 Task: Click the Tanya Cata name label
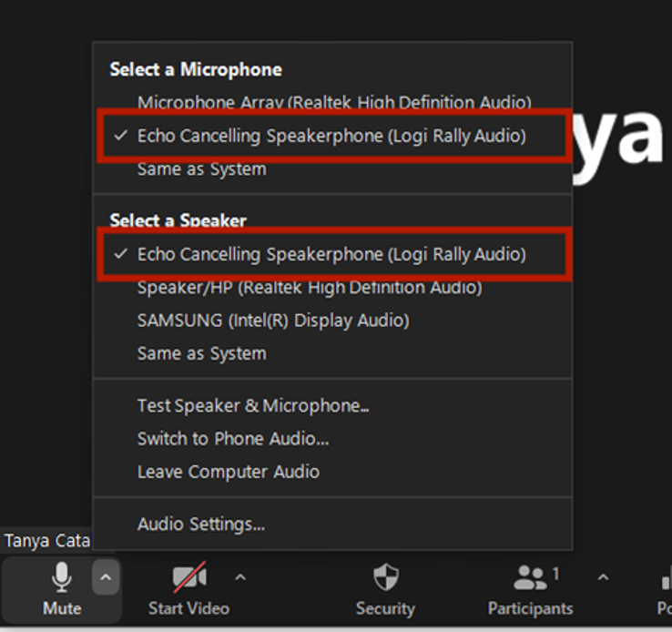point(46,541)
